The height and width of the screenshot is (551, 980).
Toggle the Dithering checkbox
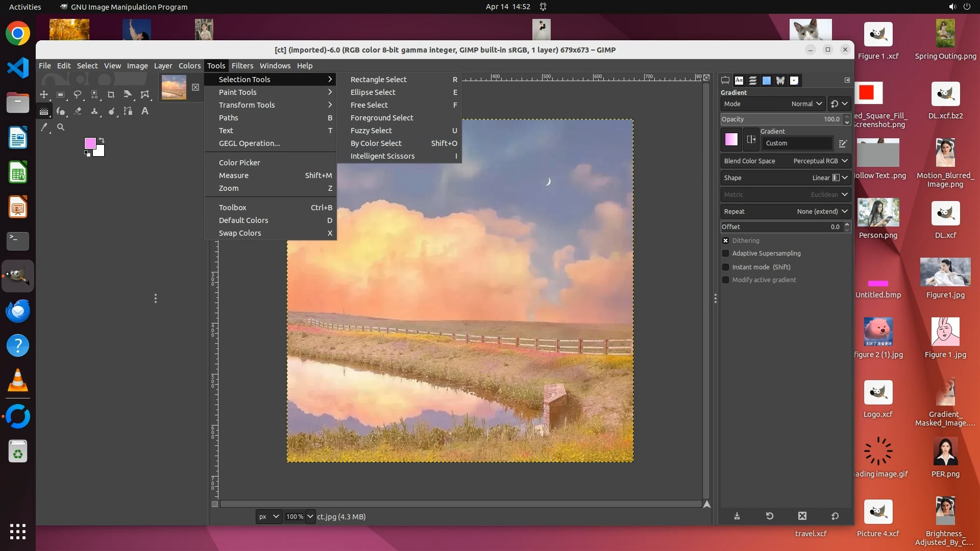pos(725,240)
